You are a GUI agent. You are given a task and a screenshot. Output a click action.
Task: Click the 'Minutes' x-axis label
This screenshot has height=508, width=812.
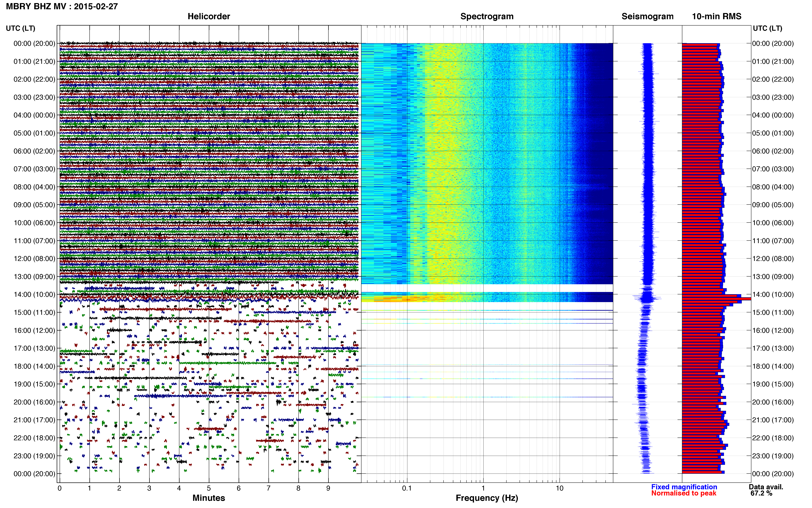click(x=209, y=498)
